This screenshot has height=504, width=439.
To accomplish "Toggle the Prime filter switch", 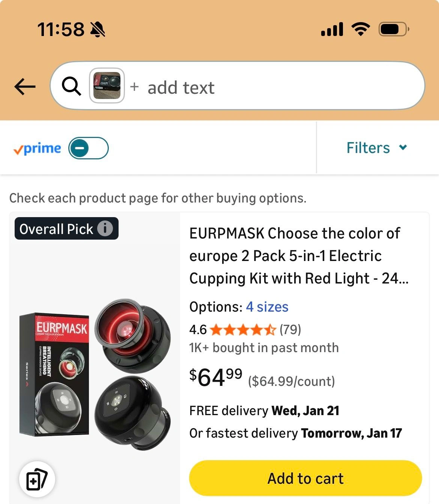I will pos(89,148).
